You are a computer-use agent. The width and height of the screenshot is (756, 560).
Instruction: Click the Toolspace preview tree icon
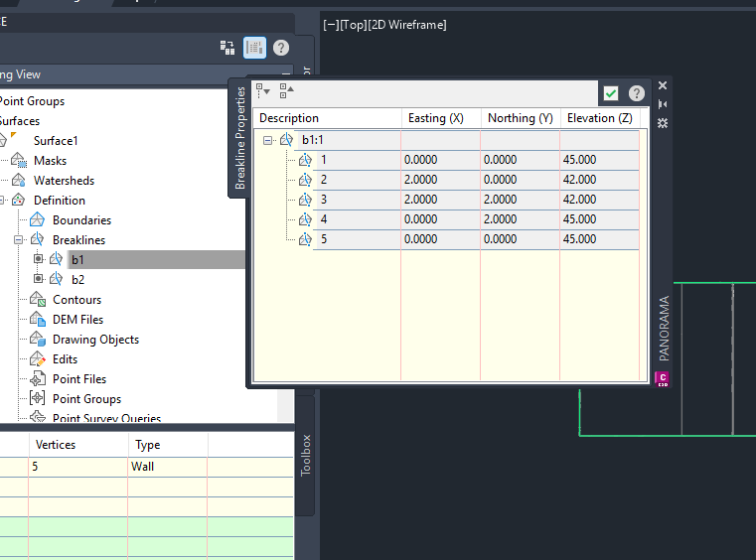coord(227,48)
